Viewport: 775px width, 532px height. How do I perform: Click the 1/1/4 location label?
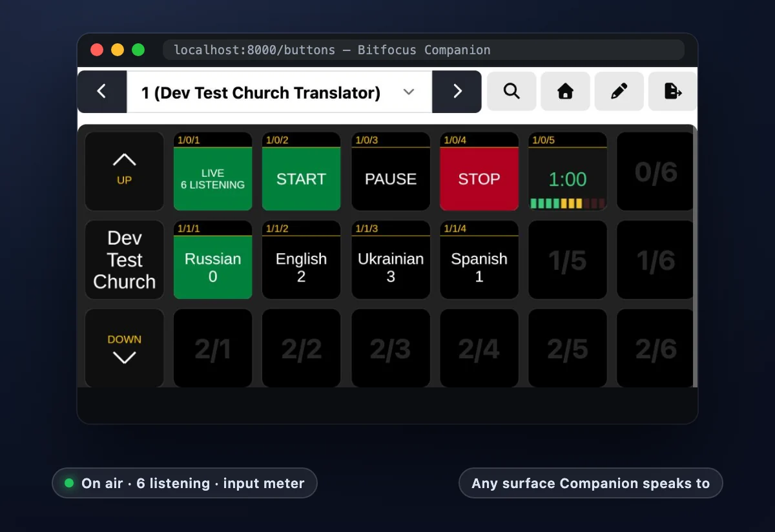455,229
